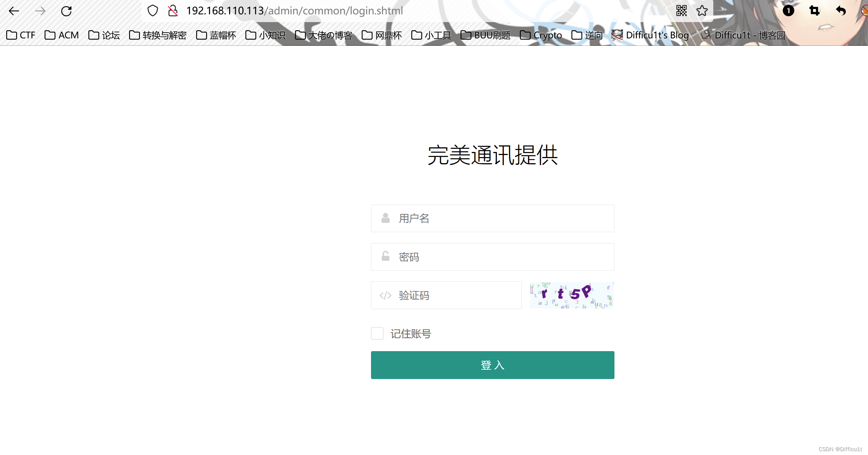Open the CTF bookmarks folder

tap(21, 35)
